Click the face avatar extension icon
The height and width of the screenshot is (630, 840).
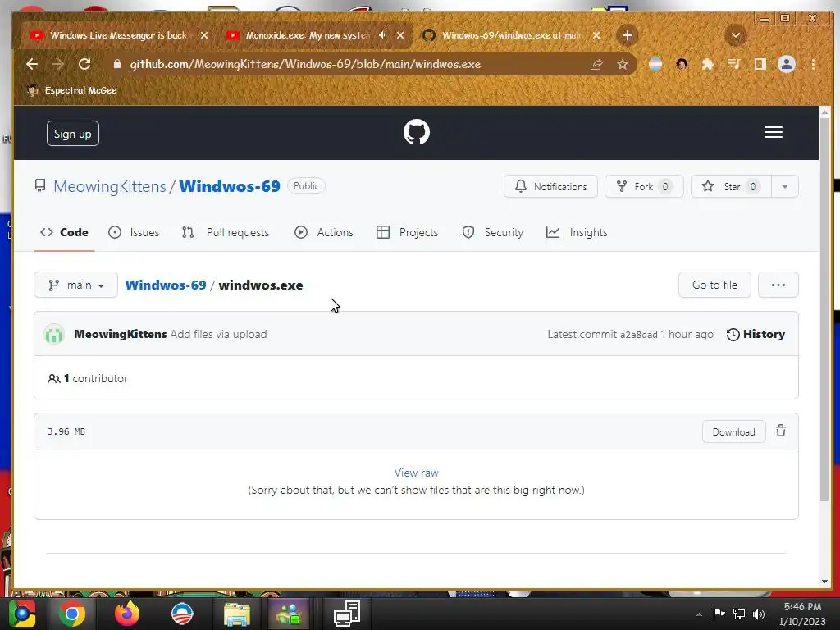click(682, 64)
